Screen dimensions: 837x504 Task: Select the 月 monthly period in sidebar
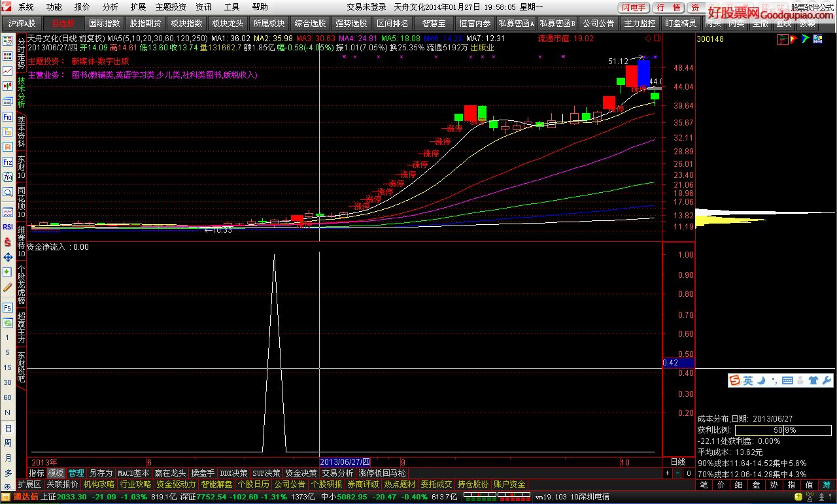pos(8,459)
